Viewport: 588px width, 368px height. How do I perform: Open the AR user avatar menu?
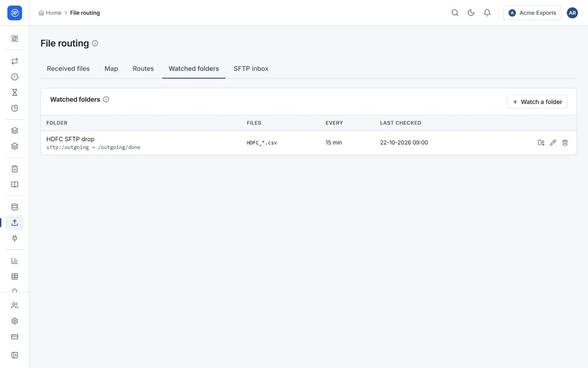click(572, 13)
